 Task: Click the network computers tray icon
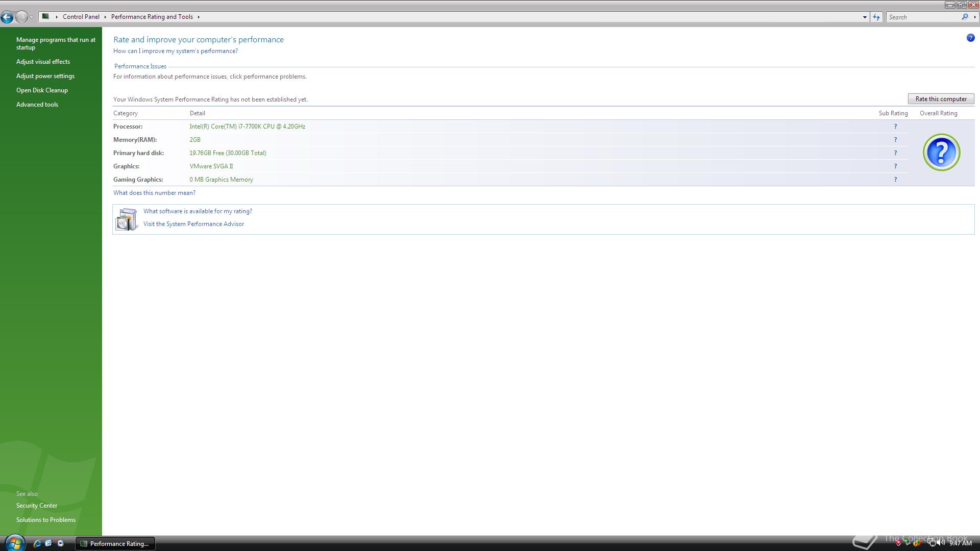[x=931, y=543]
